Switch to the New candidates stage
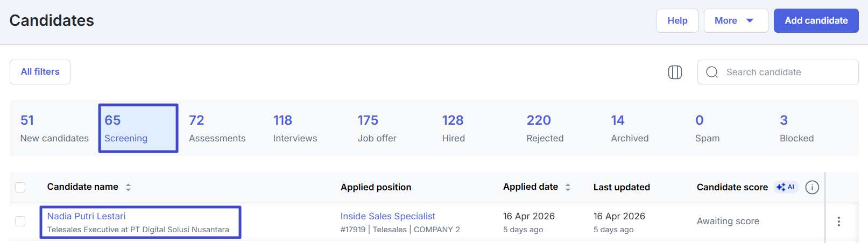 point(54,128)
